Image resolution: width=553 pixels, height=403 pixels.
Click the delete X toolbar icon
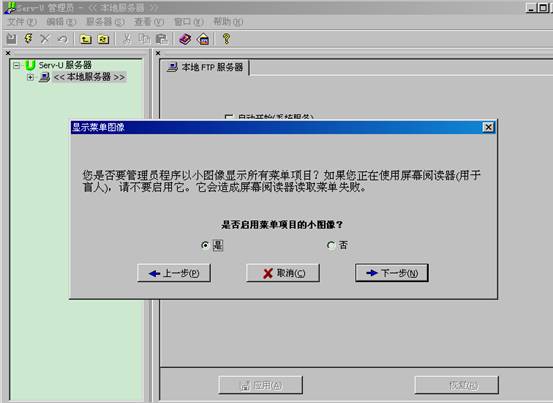click(x=45, y=39)
